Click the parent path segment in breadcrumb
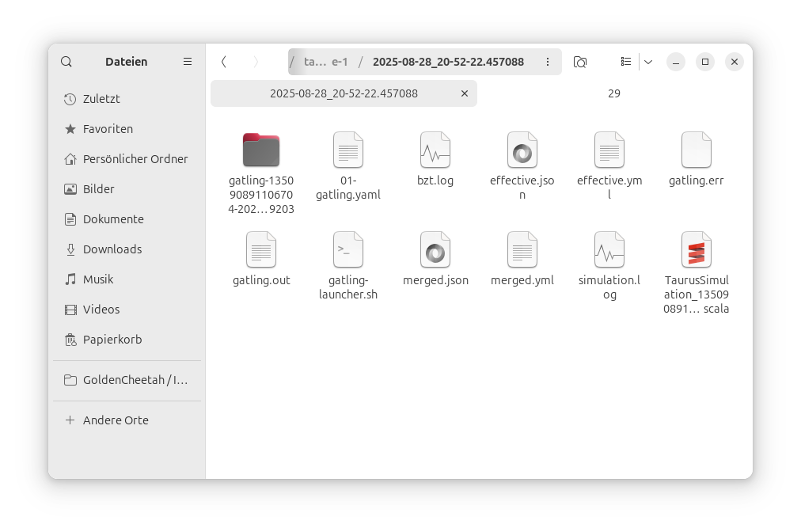Screen dimensions: 801x532 pos(325,62)
